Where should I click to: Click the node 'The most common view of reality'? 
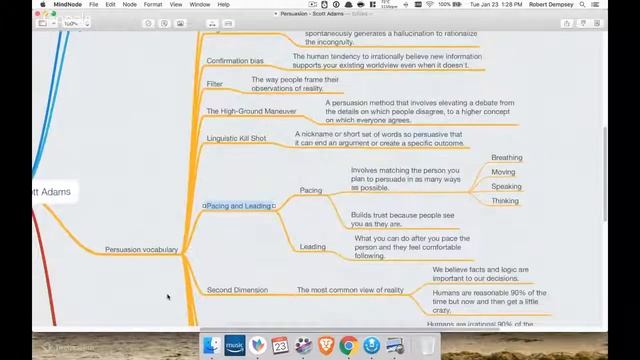(350, 290)
